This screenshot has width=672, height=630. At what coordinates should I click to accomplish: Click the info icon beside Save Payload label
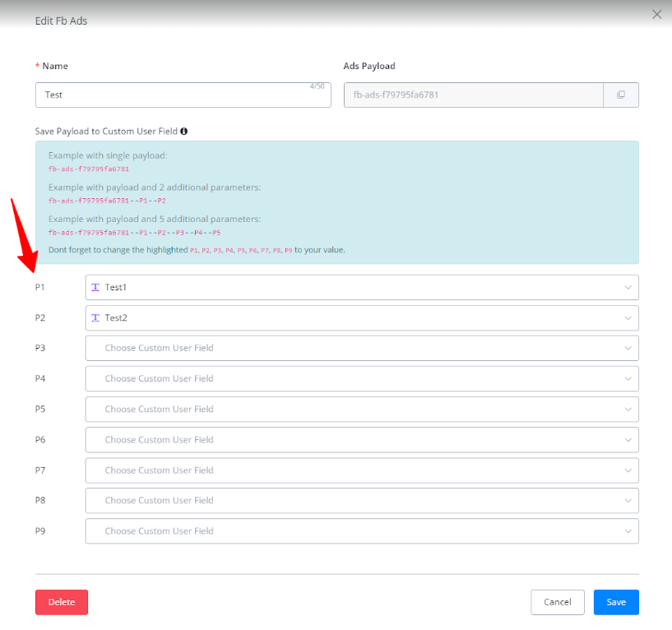point(183,131)
